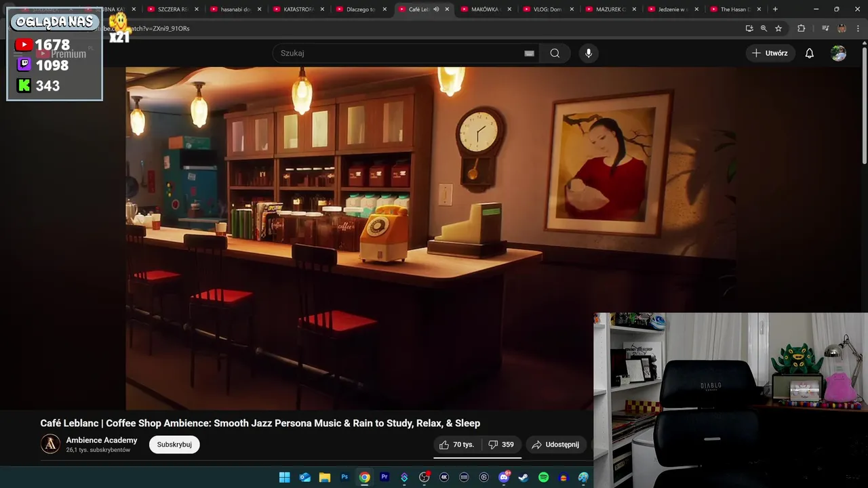This screenshot has width=868, height=488.
Task: Switch to the MAKÓWKA tab
Action: click(485, 9)
